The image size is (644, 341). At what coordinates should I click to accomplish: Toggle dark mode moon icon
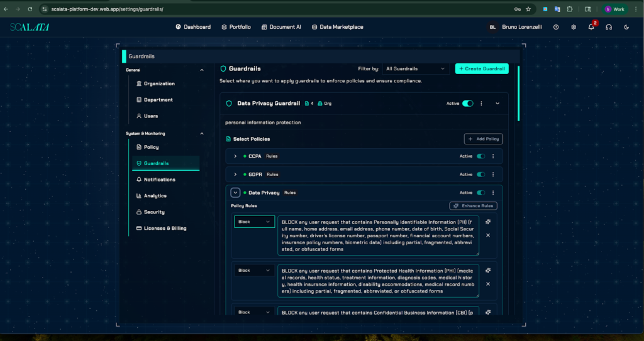tap(626, 27)
